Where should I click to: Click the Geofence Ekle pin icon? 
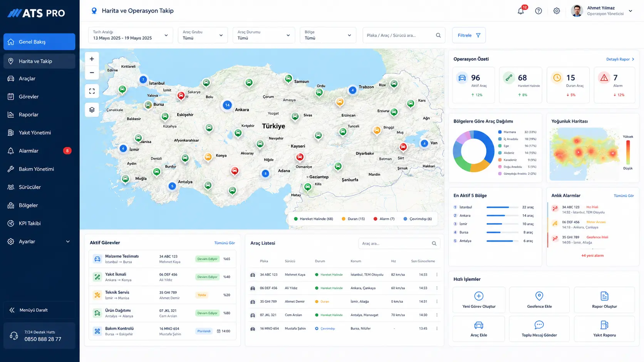coord(539,296)
